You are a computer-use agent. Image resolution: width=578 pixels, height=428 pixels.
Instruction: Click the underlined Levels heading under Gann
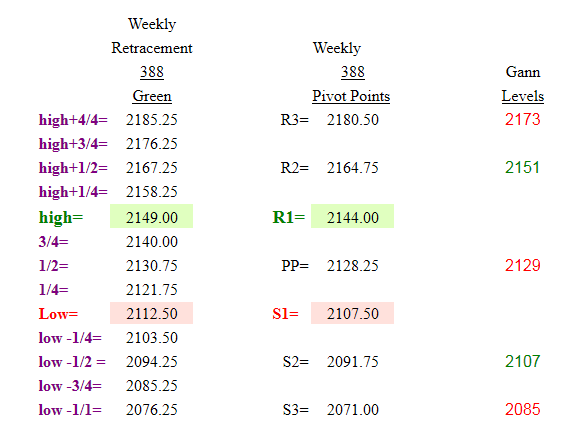click(x=523, y=96)
